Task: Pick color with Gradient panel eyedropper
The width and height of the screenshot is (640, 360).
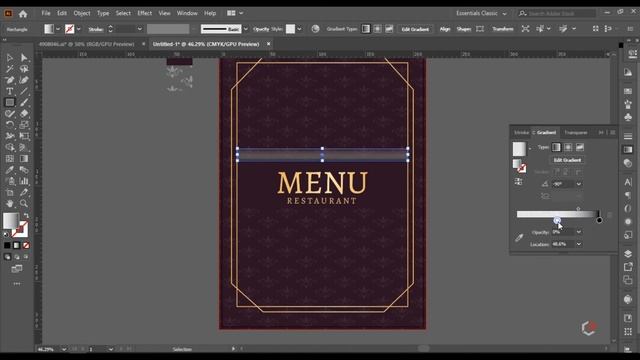Action: click(x=519, y=238)
